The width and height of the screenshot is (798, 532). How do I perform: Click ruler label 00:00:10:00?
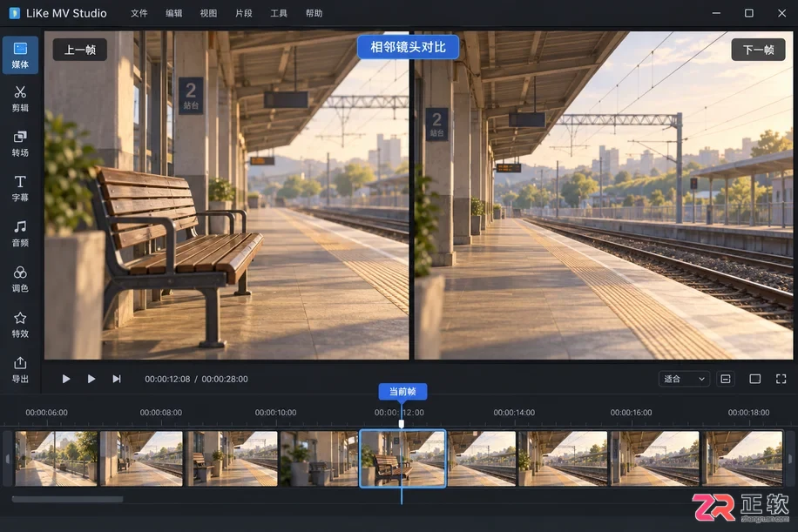click(x=275, y=413)
